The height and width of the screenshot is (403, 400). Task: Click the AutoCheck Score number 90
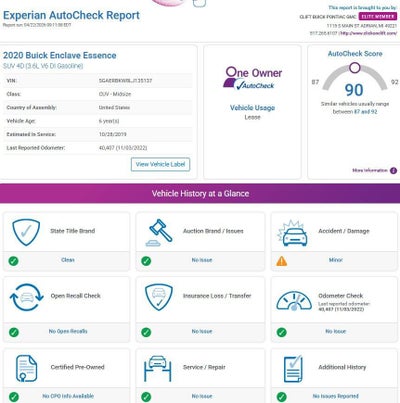[354, 90]
